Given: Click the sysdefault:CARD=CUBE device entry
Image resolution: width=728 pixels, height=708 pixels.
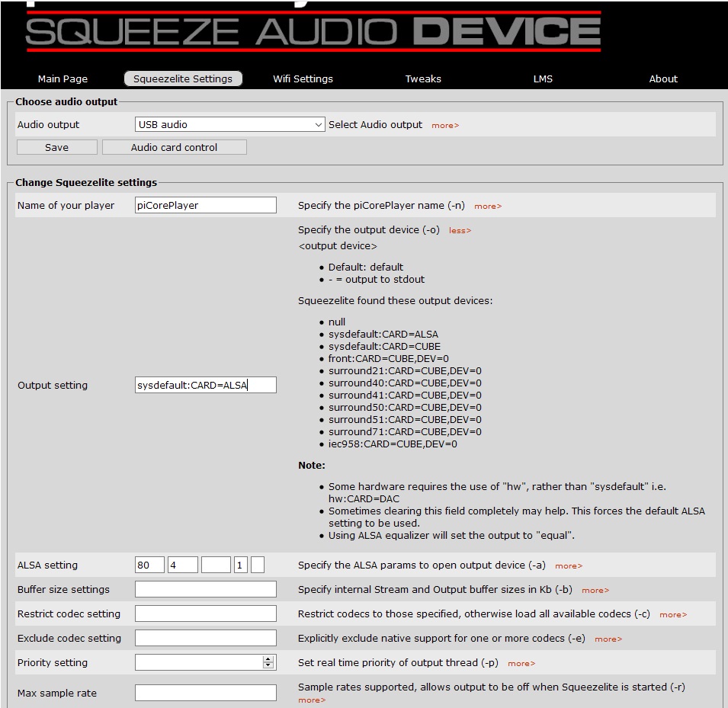Looking at the screenshot, I should pyautogui.click(x=384, y=346).
